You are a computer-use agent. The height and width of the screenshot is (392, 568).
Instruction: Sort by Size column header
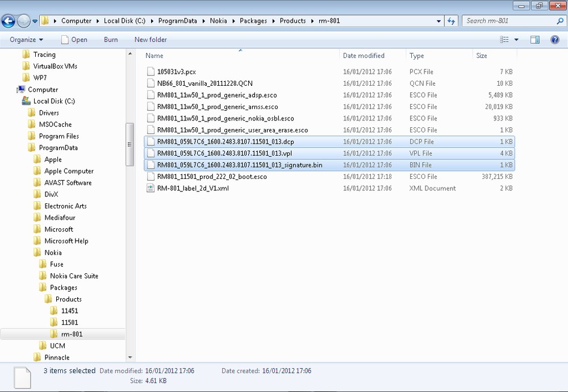coord(482,56)
